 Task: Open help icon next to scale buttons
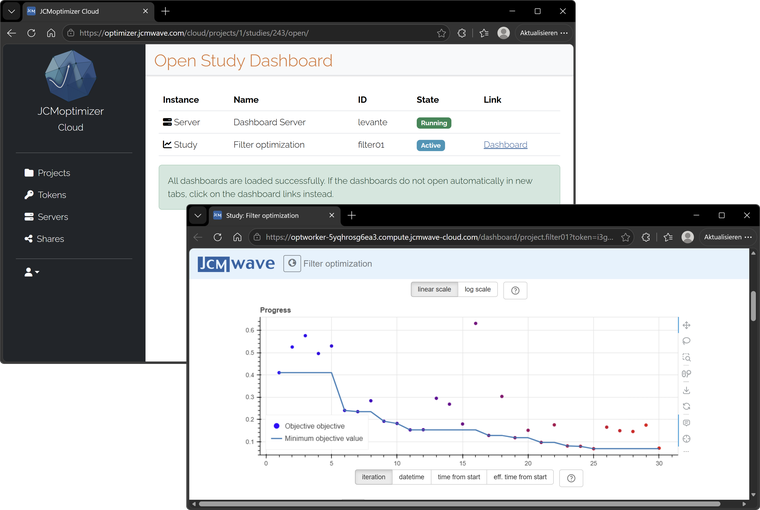click(x=515, y=290)
